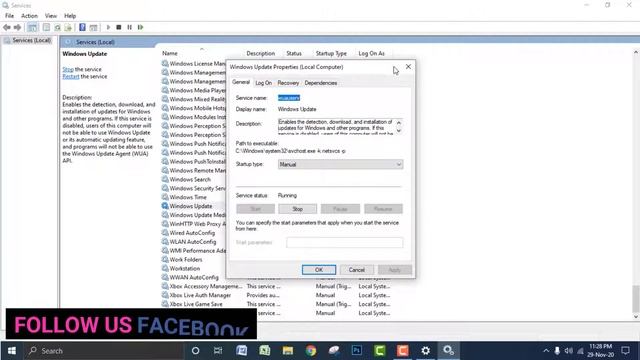Click the services list scroll-down arrow
Viewport: 640px width, 360px height.
coord(636,317)
